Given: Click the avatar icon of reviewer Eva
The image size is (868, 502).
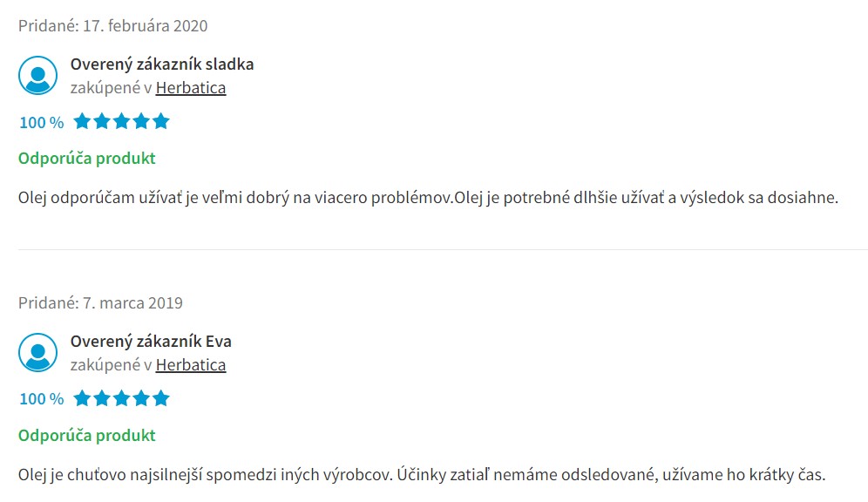Looking at the screenshot, I should click(x=37, y=353).
